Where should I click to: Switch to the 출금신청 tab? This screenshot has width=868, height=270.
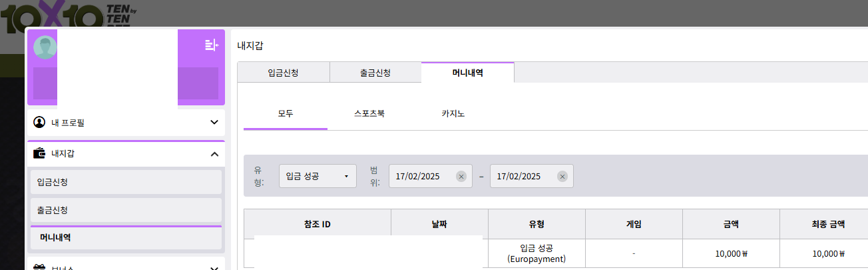tap(375, 73)
